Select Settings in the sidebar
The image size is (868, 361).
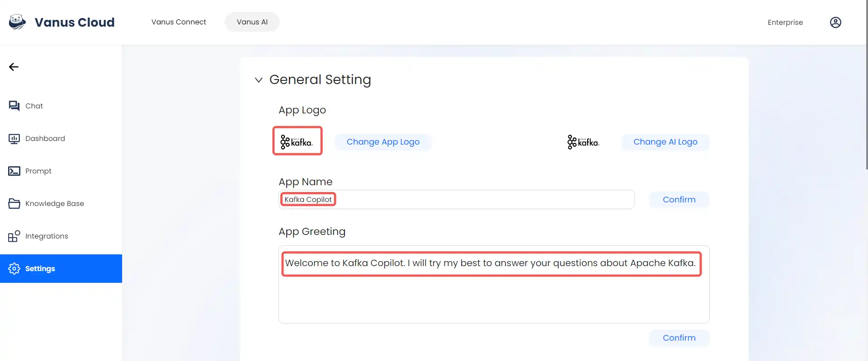[61, 268]
